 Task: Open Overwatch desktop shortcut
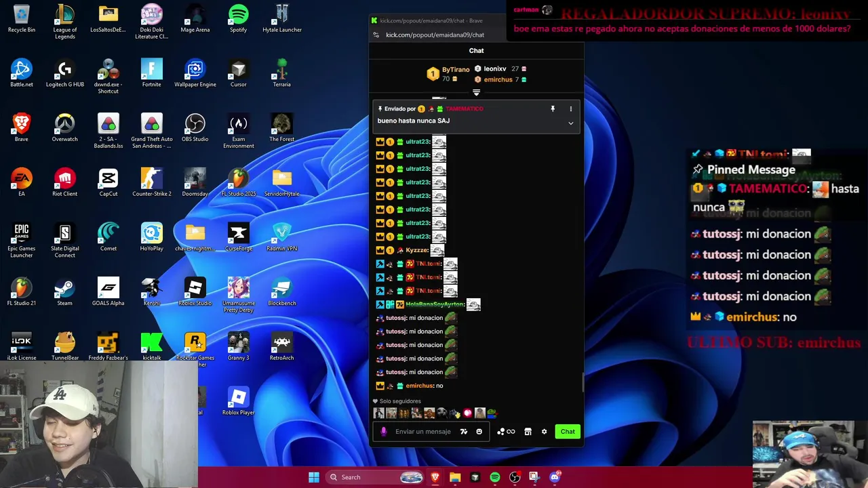(x=65, y=128)
